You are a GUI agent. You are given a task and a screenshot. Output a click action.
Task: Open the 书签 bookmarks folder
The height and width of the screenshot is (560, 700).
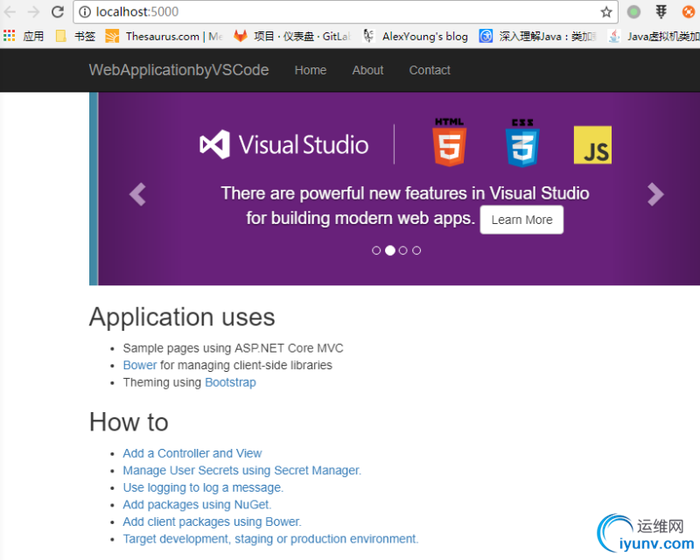[x=75, y=36]
